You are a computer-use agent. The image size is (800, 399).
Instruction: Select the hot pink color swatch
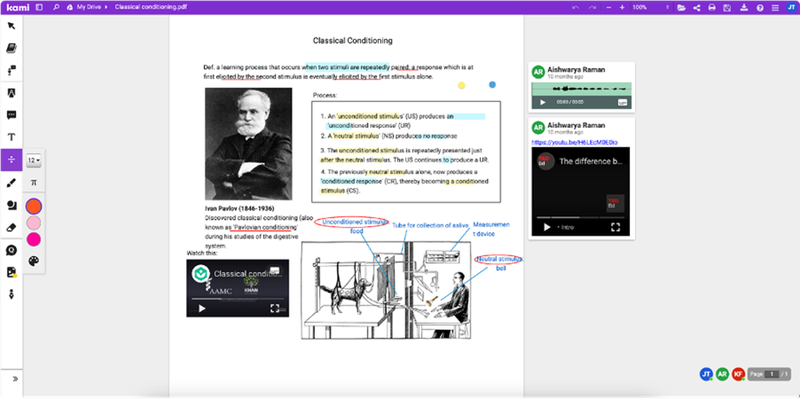click(x=34, y=239)
